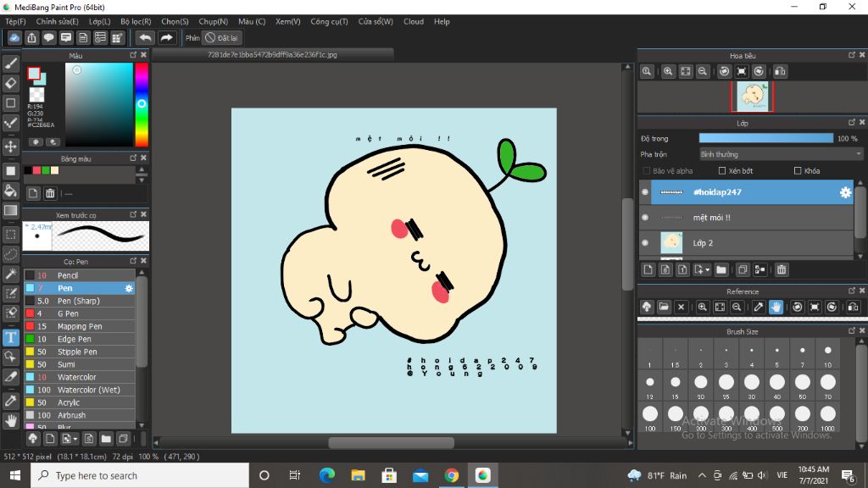Click the Đặt lại reset button
This screenshot has width=868, height=488.
coord(221,38)
